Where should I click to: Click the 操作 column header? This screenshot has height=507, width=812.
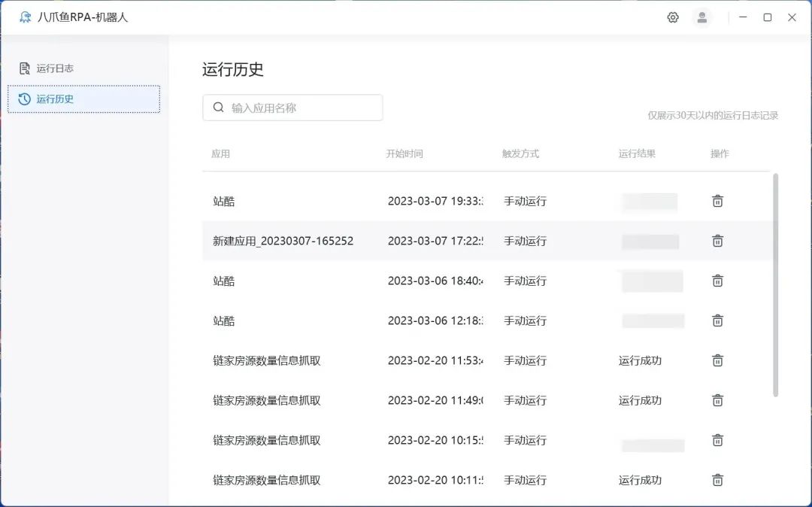coord(720,153)
